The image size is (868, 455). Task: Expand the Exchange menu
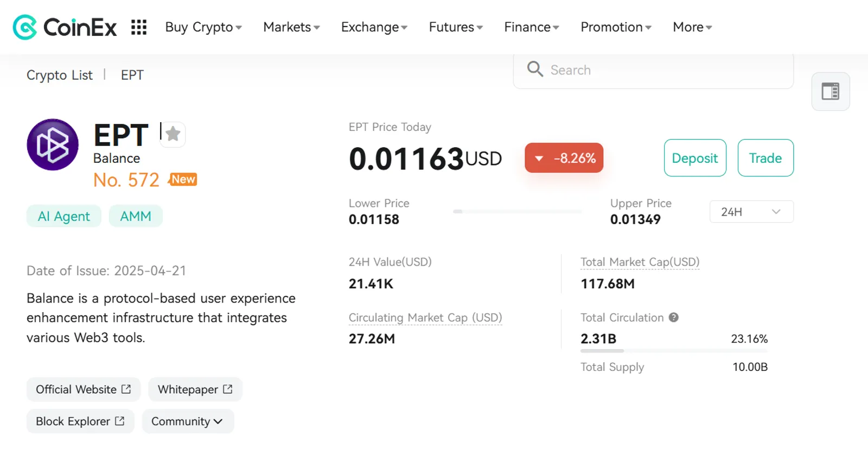click(374, 27)
